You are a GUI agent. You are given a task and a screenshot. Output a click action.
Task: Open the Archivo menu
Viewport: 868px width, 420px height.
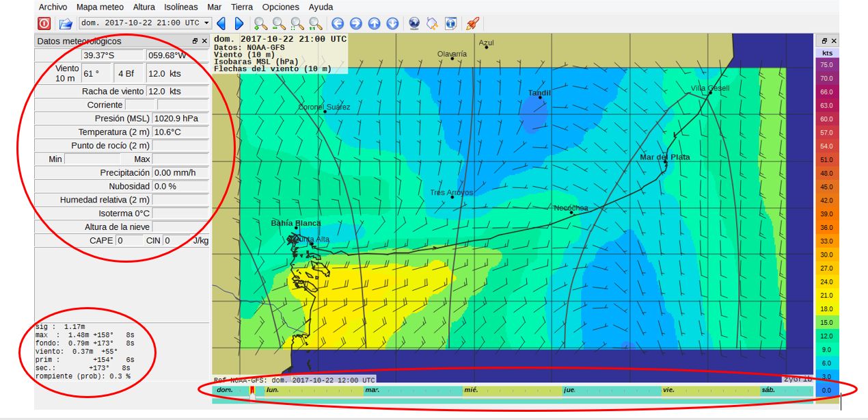(53, 7)
